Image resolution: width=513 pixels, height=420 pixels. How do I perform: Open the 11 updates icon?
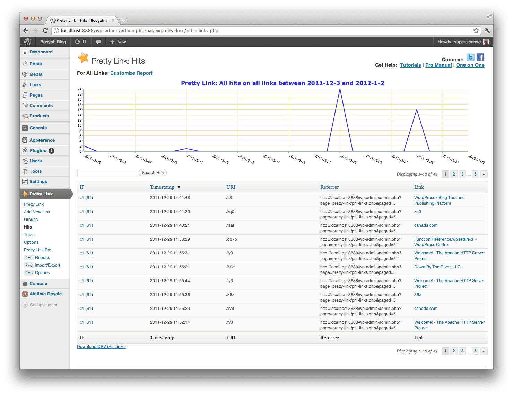point(80,42)
